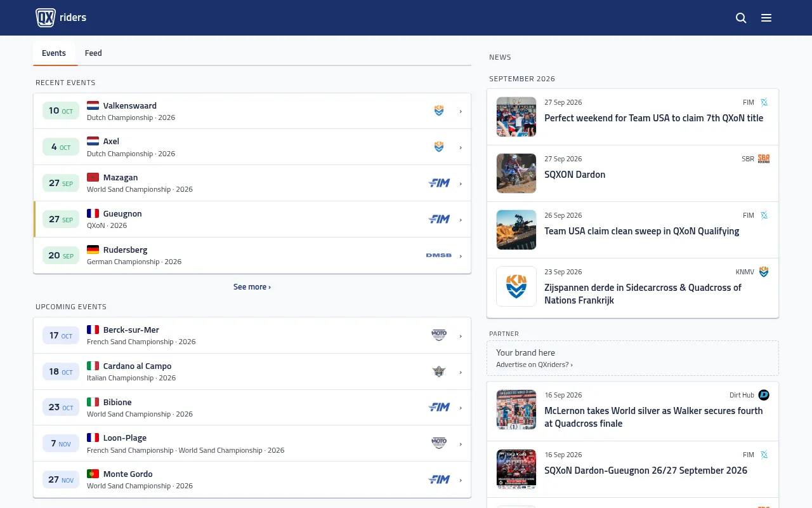Click the federation logo in Cardano al Campo row
The height and width of the screenshot is (508, 812).
coord(439,371)
